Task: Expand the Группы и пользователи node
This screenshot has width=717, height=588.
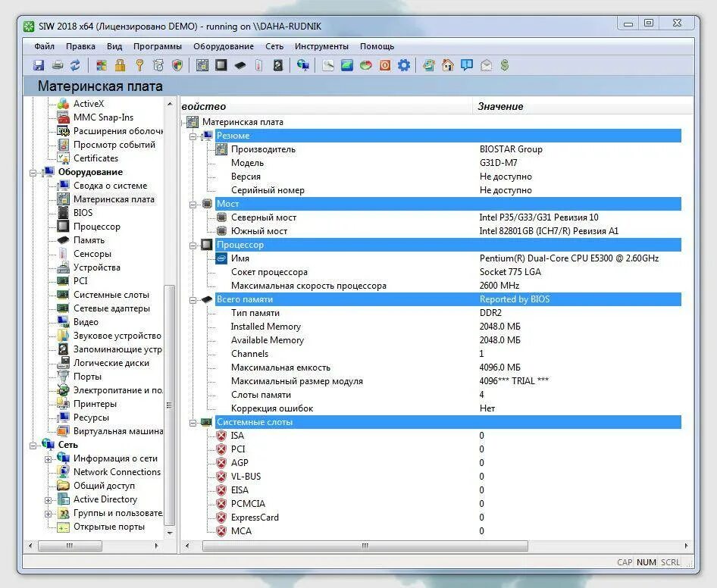Action: point(48,514)
